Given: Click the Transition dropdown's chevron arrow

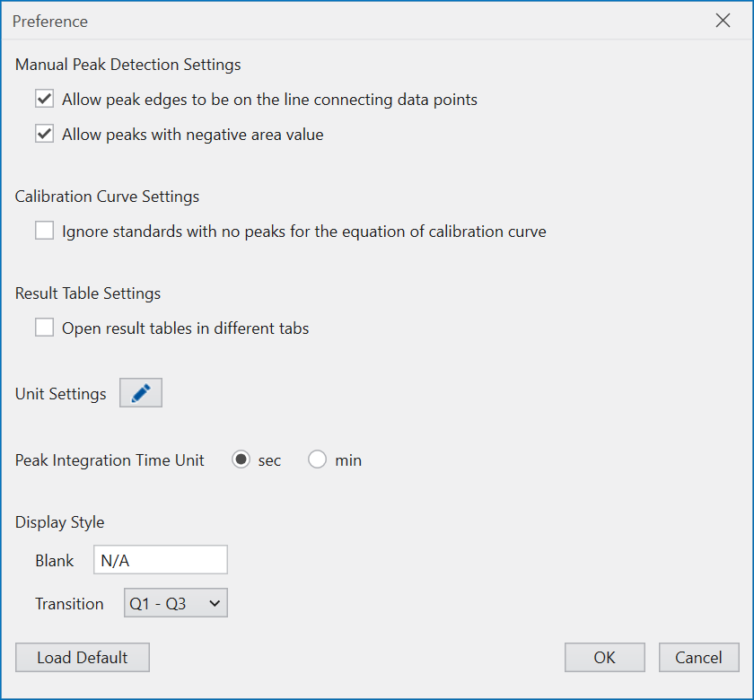Looking at the screenshot, I should pos(215,604).
